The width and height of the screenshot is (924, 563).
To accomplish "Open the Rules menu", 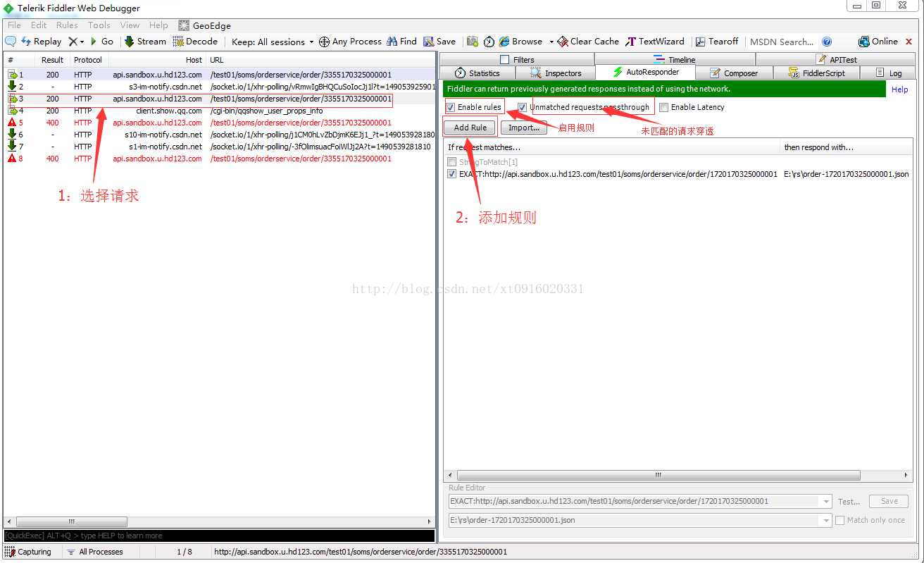I will click(67, 25).
